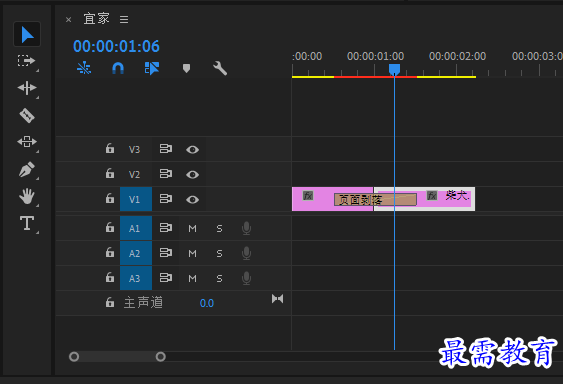Click the 00:00:01:06 timecode field
The width and height of the screenshot is (563, 384).
pos(116,46)
